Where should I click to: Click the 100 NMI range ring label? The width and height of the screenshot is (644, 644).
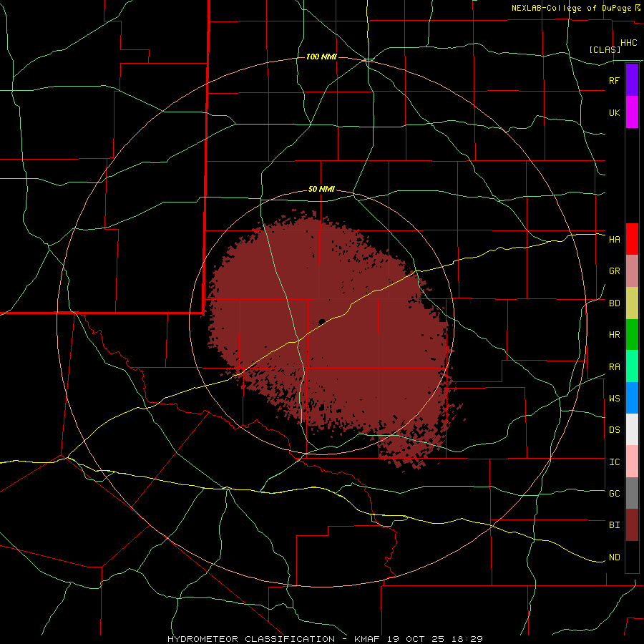pos(321,57)
